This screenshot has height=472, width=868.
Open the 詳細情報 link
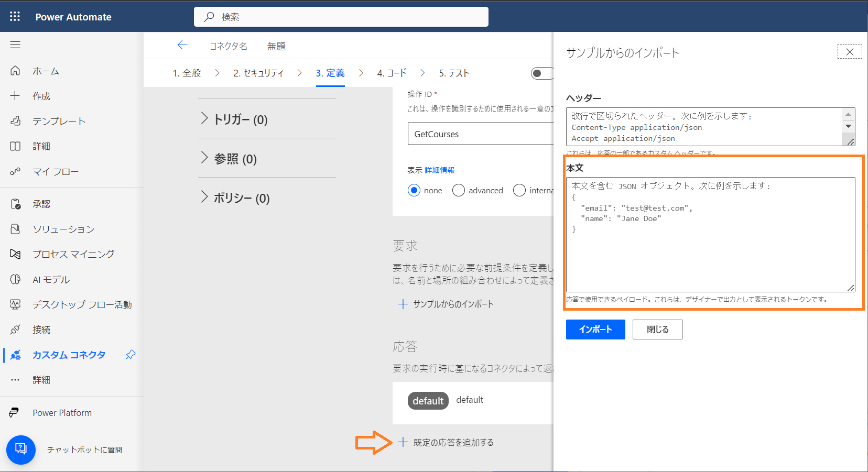pyautogui.click(x=440, y=170)
